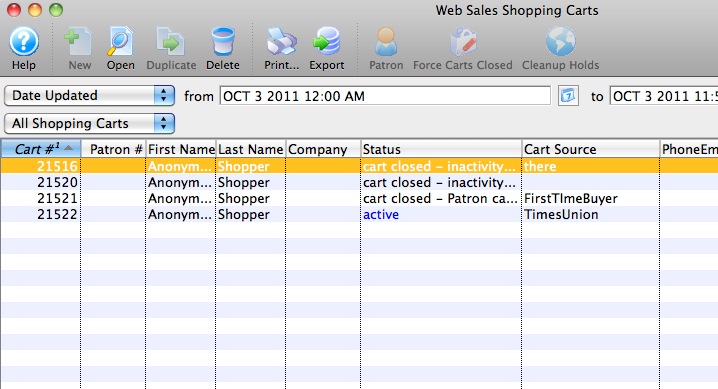
Task: Sort by Last Name column header
Action: tap(251, 149)
